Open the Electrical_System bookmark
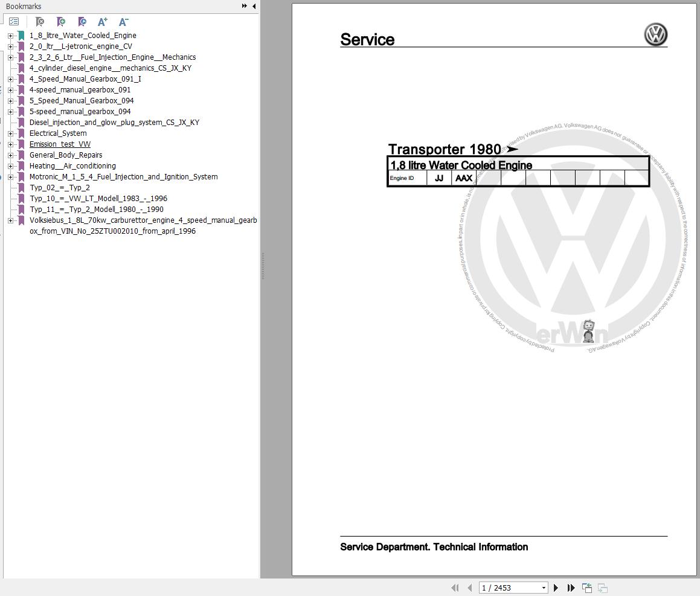The image size is (700, 596). point(58,133)
